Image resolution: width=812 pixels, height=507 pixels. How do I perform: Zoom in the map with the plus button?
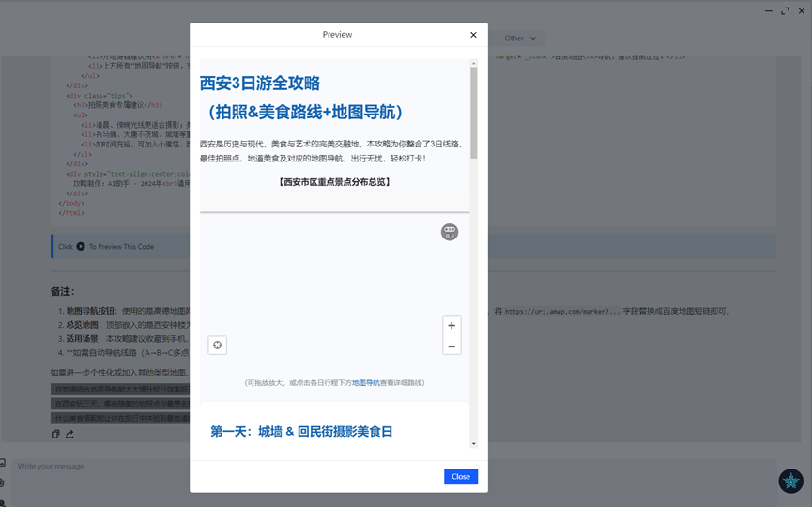[452, 325]
